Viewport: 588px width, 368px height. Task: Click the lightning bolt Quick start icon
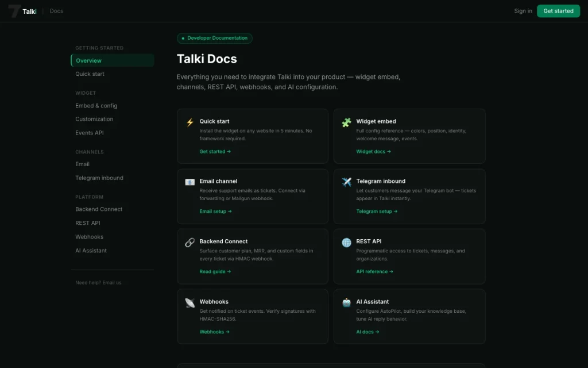tap(190, 122)
